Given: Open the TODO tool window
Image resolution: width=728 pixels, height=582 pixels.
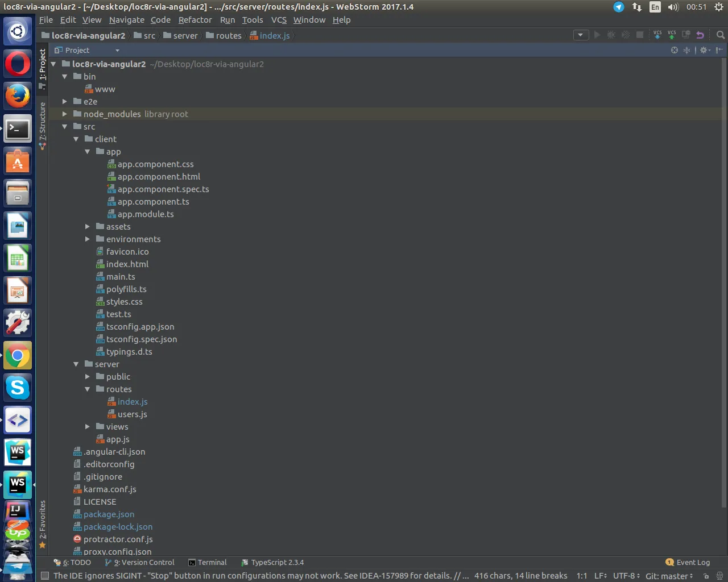Looking at the screenshot, I should pyautogui.click(x=72, y=562).
